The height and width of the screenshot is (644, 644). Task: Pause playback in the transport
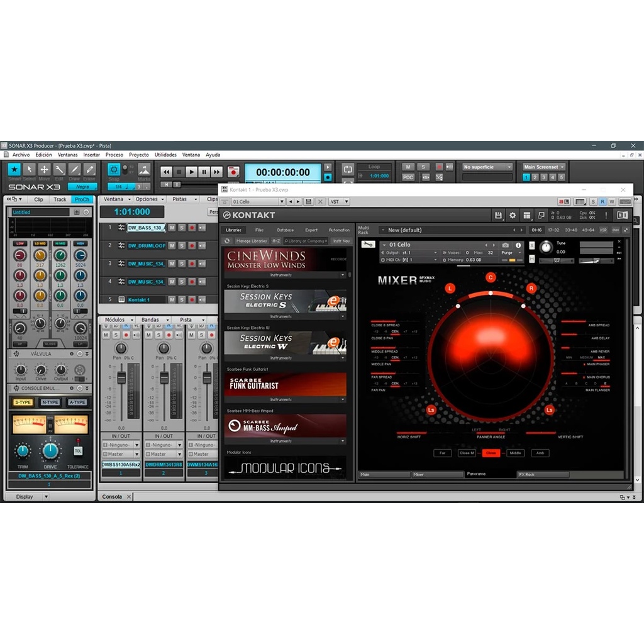pyautogui.click(x=204, y=172)
